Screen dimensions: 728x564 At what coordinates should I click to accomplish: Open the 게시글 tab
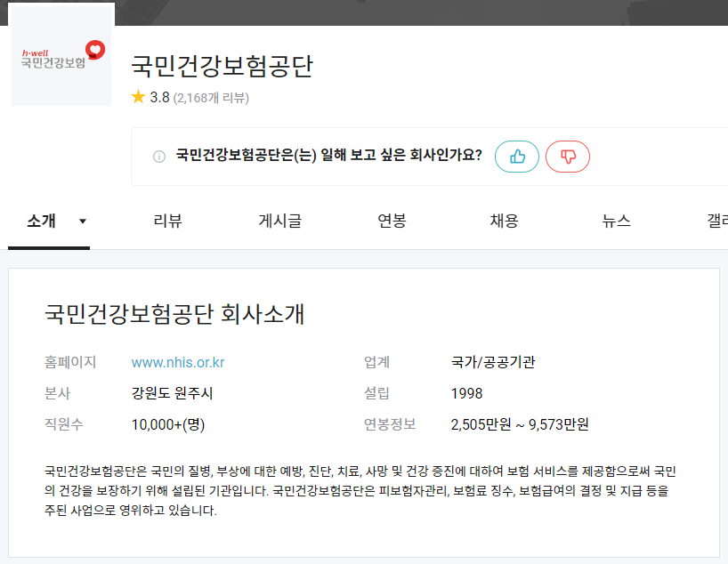[280, 221]
